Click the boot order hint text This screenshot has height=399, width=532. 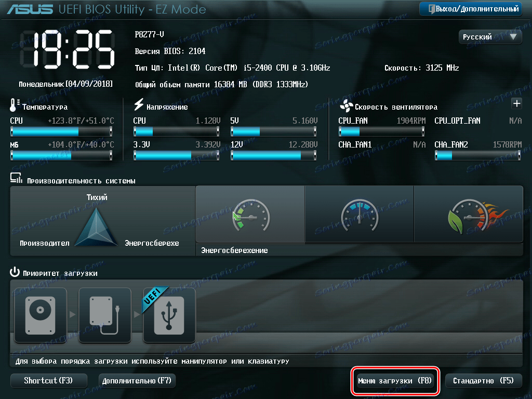tap(152, 362)
